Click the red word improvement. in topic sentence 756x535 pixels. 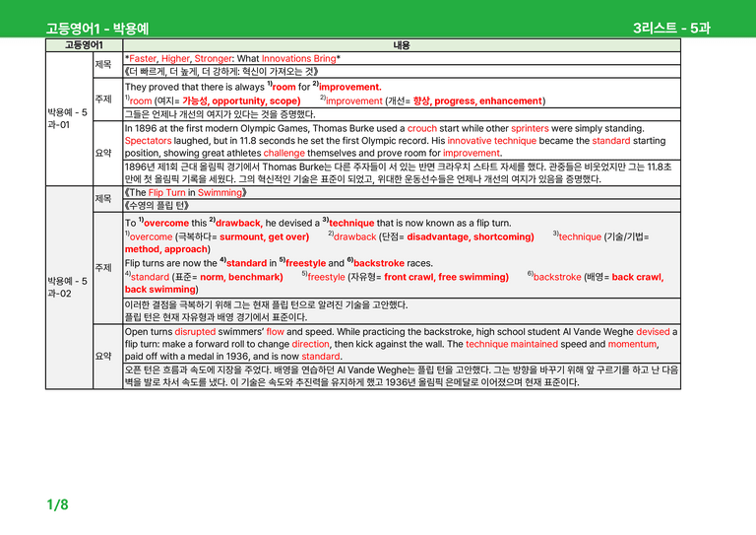pyautogui.click(x=350, y=87)
